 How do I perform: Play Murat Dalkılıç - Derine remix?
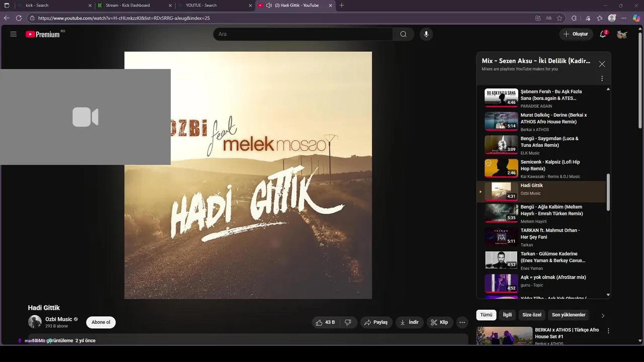(x=541, y=122)
